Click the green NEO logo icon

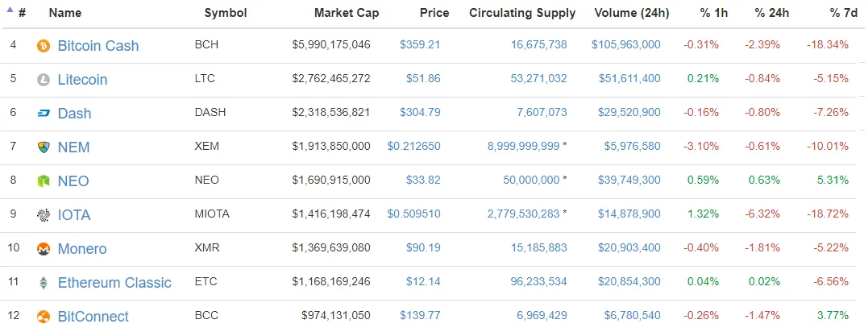pyautogui.click(x=44, y=181)
